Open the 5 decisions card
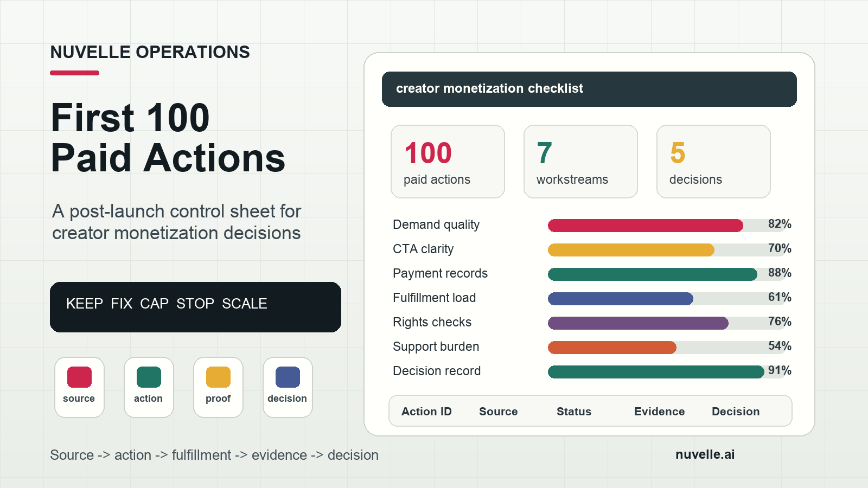 coord(713,162)
